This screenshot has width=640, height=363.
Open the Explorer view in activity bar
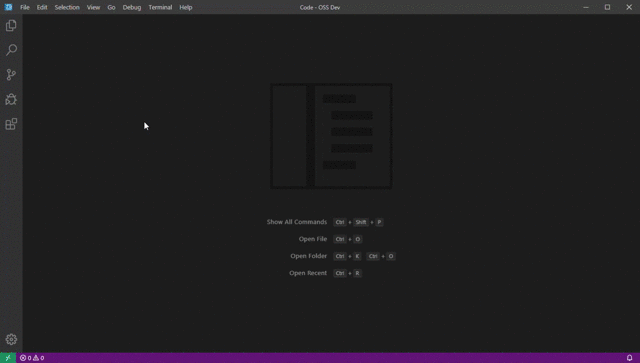coord(11,26)
